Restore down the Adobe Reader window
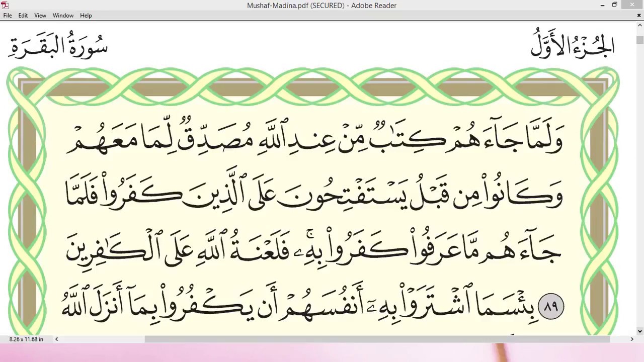644x362 pixels. click(615, 5)
